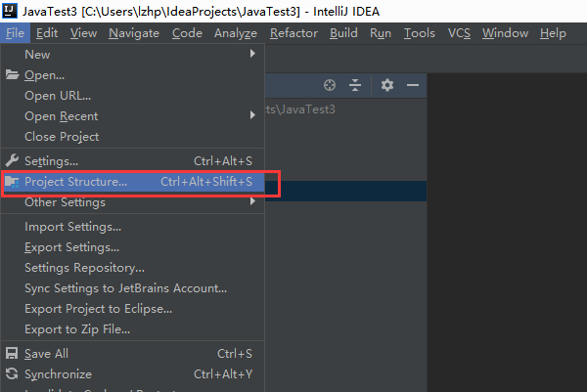Select Sync Settings to JetBrains Account...
Screen dimensions: 587x392
[132, 288]
